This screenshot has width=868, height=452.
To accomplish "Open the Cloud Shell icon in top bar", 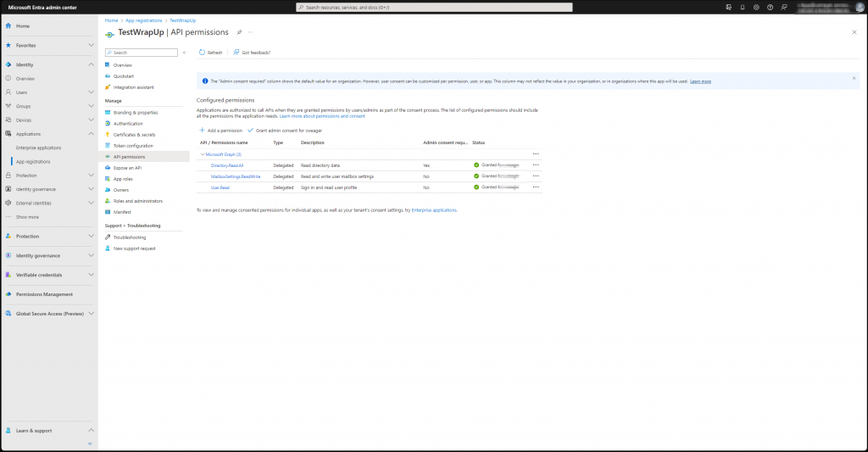I will pyautogui.click(x=728, y=7).
